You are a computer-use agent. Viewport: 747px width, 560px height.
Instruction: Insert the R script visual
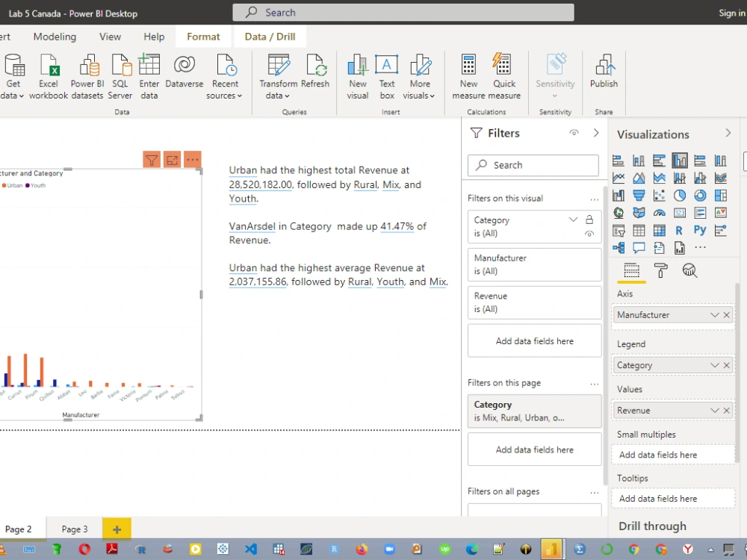coord(679,231)
